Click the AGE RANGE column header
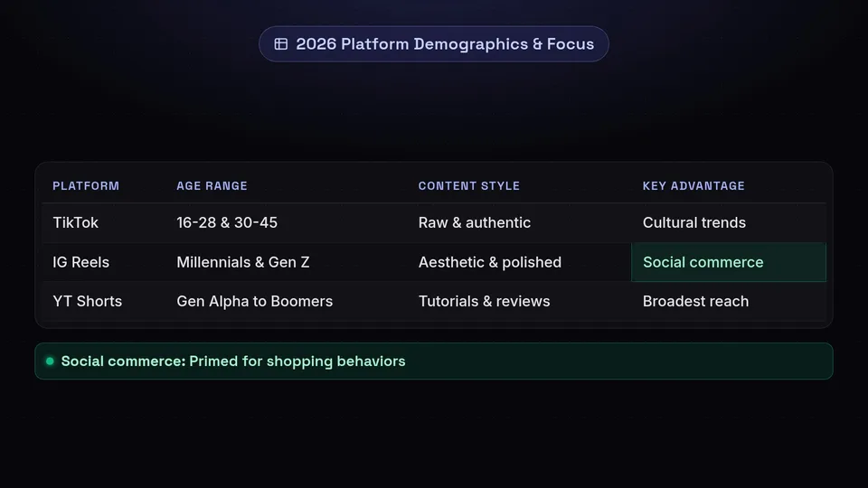868x488 pixels. pyautogui.click(x=212, y=186)
